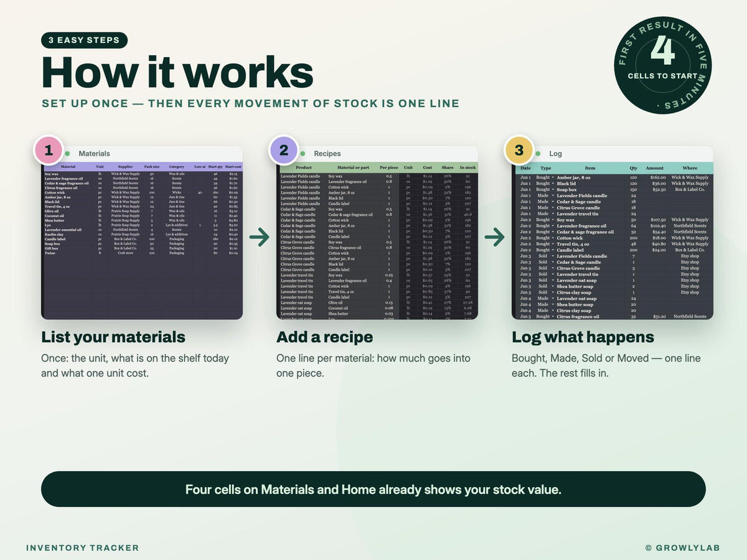Viewport: 747px width, 560px height.
Task: Click the $162.00 amount in the Log
Action: [x=657, y=178]
